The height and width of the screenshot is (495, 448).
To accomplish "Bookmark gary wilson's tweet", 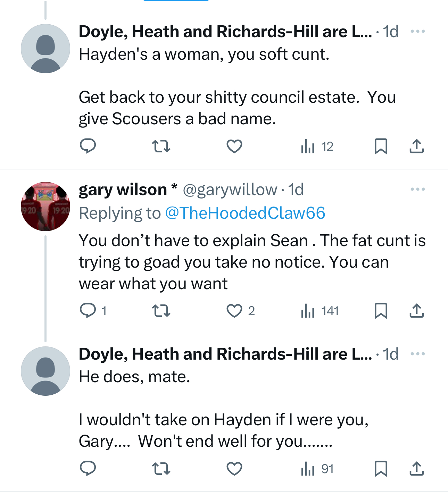I will click(x=381, y=311).
